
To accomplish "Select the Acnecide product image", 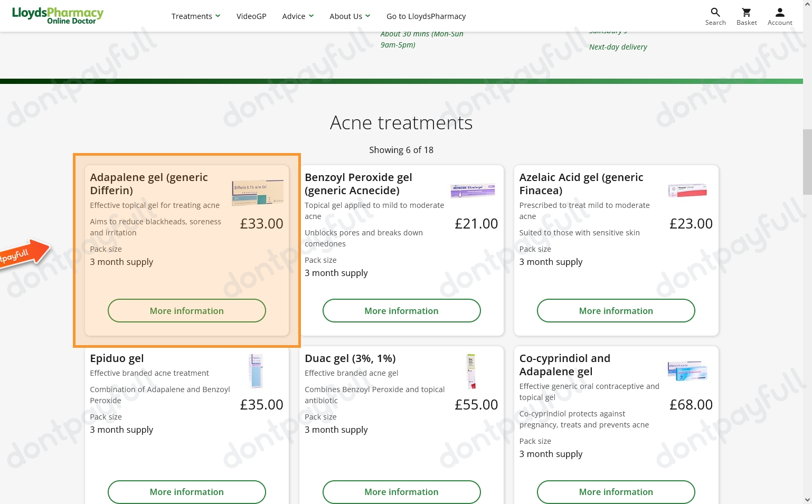I will (x=473, y=191).
